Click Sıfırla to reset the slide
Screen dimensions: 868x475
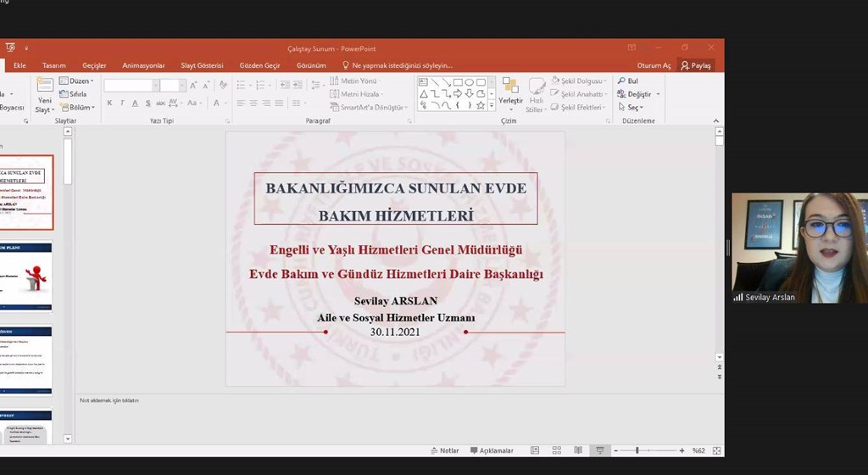(73, 94)
